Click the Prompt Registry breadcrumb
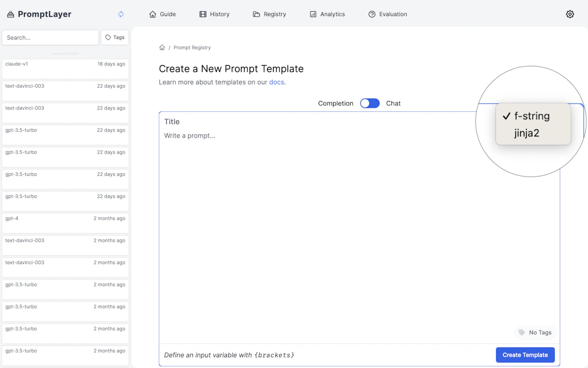Viewport: 588px width, 368px height. tap(191, 47)
